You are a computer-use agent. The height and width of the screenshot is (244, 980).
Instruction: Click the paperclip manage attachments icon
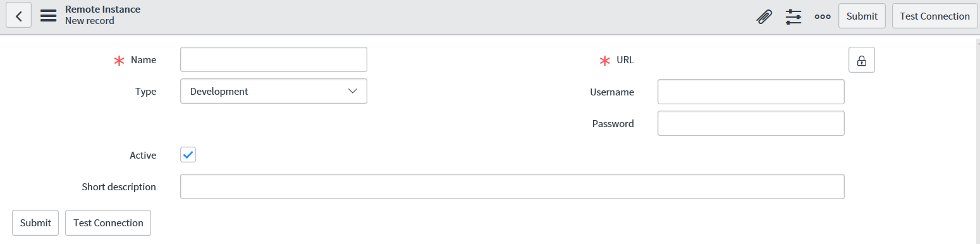764,16
